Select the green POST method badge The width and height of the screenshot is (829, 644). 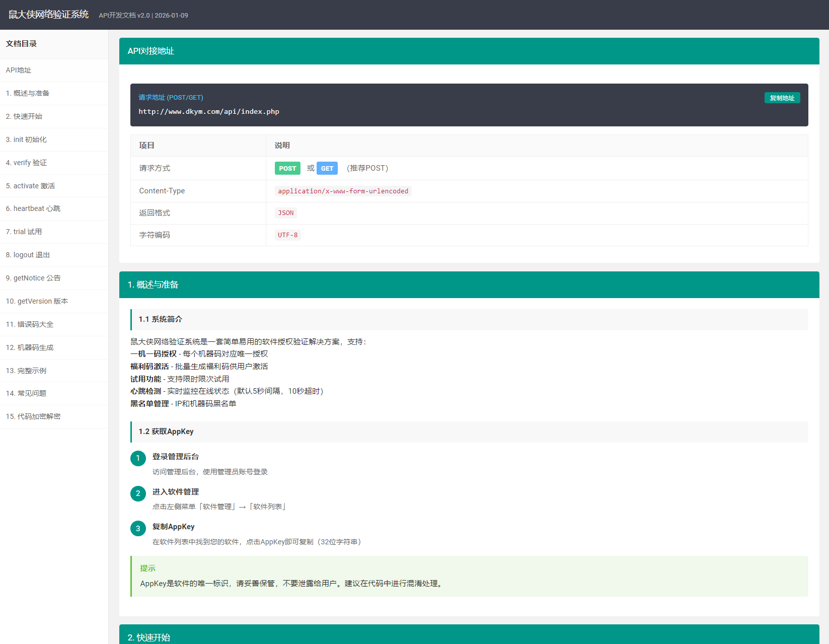pos(287,168)
